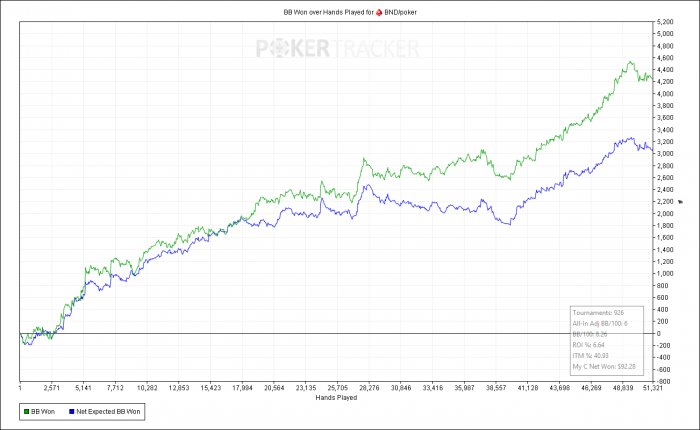The height and width of the screenshot is (430, 700).
Task: Click x-axis tick label '5,141'
Action: 83,388
